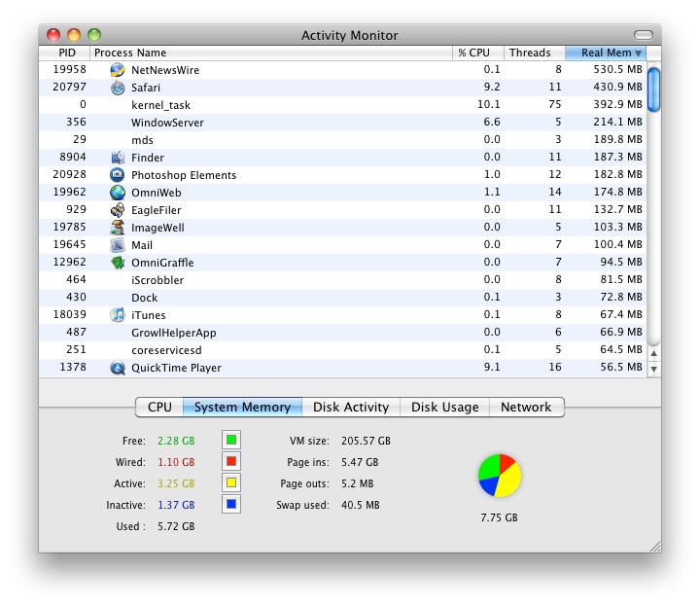The width and height of the screenshot is (700, 606).
Task: Click the OmniGraffle green icon
Action: click(x=118, y=262)
